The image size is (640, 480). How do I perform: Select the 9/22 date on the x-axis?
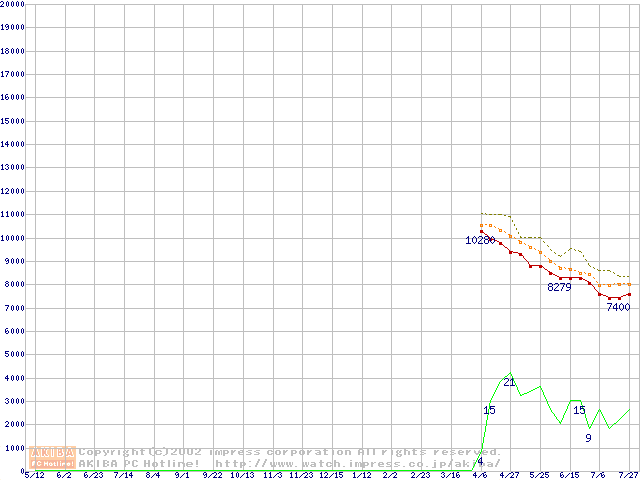coord(212,475)
